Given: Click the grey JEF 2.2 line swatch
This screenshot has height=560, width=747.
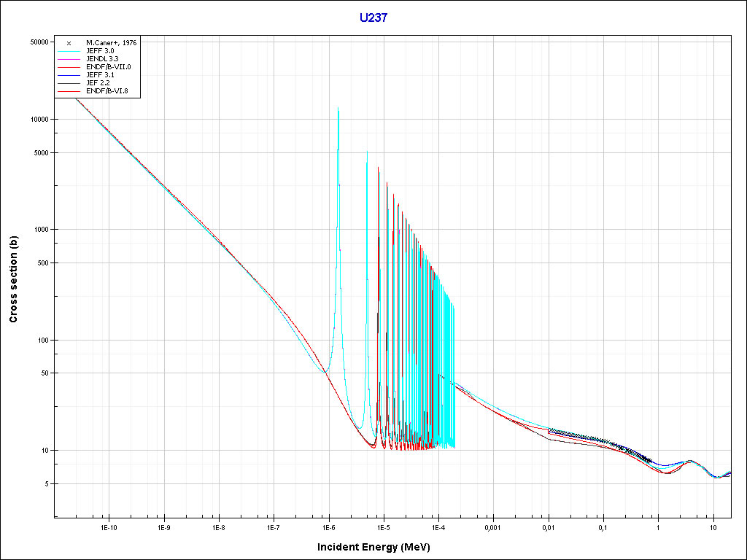Looking at the screenshot, I should coord(69,83).
